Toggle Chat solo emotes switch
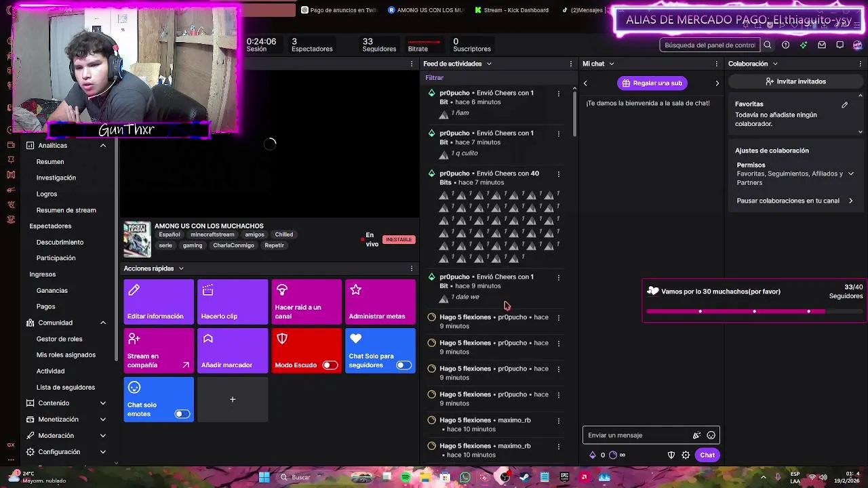 [182, 414]
